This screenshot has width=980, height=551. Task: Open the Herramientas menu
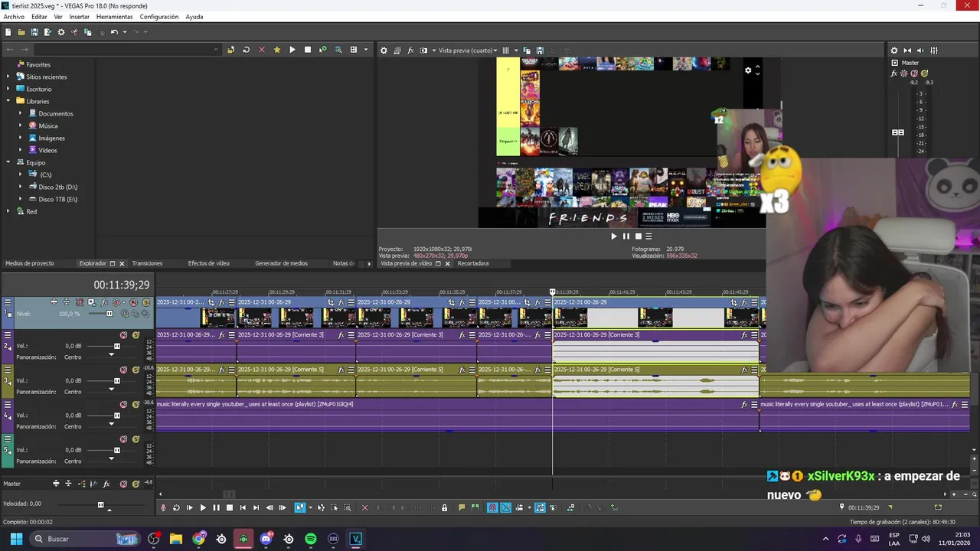click(x=114, y=17)
